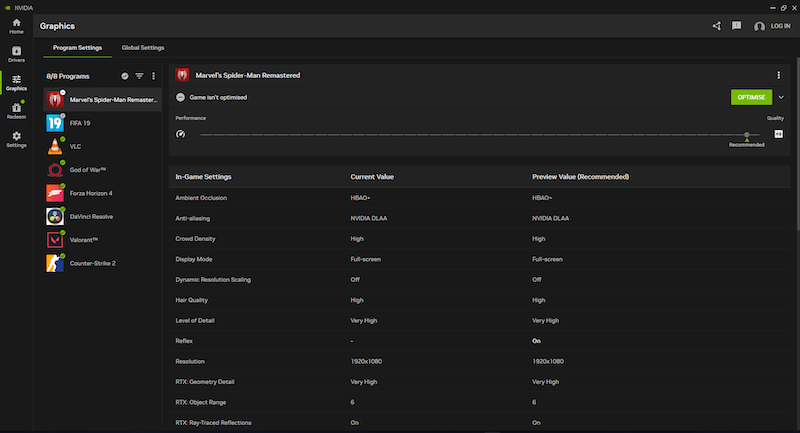
Task: Click the Spider-Man game header icon
Action: 182,75
